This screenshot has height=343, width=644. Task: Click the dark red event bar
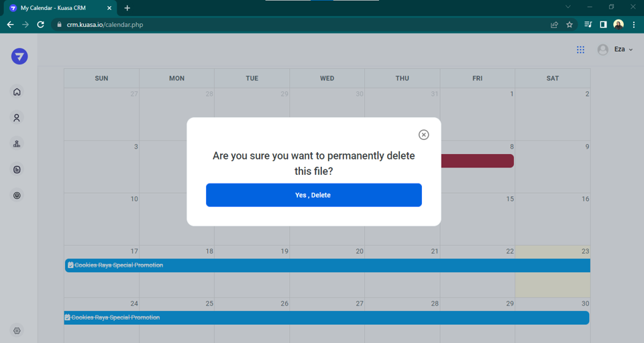[477, 161]
